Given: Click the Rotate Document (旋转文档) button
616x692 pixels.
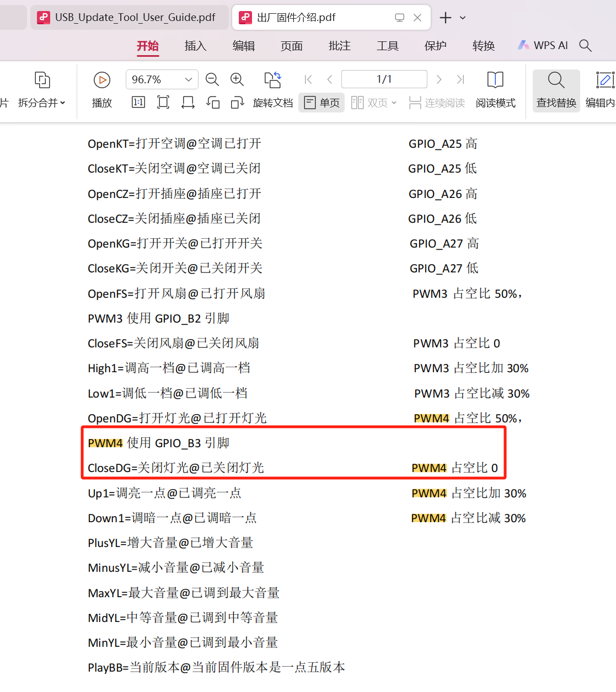Looking at the screenshot, I should 272,90.
